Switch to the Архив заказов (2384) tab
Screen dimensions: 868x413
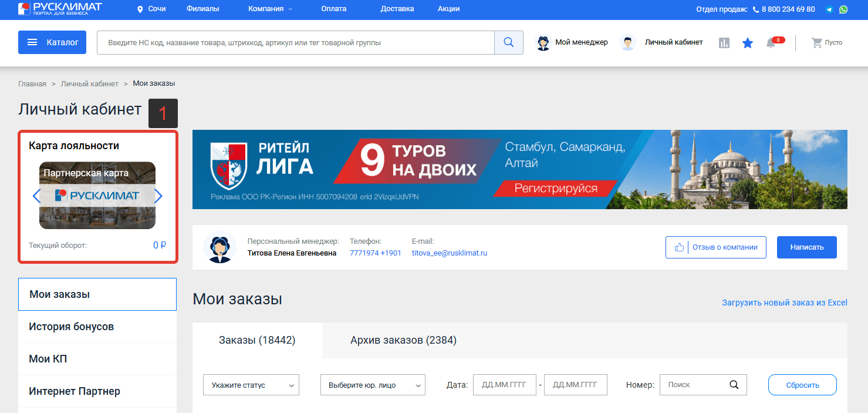(403, 340)
